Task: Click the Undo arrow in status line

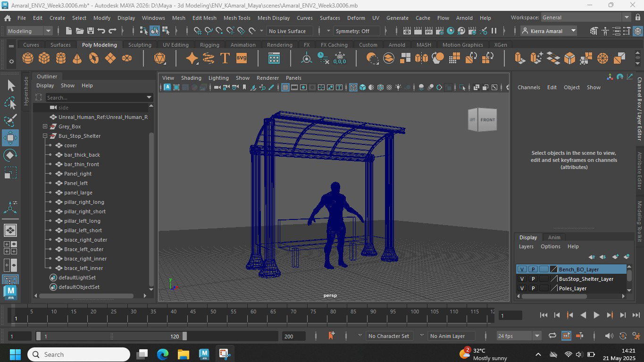Action: tap(101, 31)
